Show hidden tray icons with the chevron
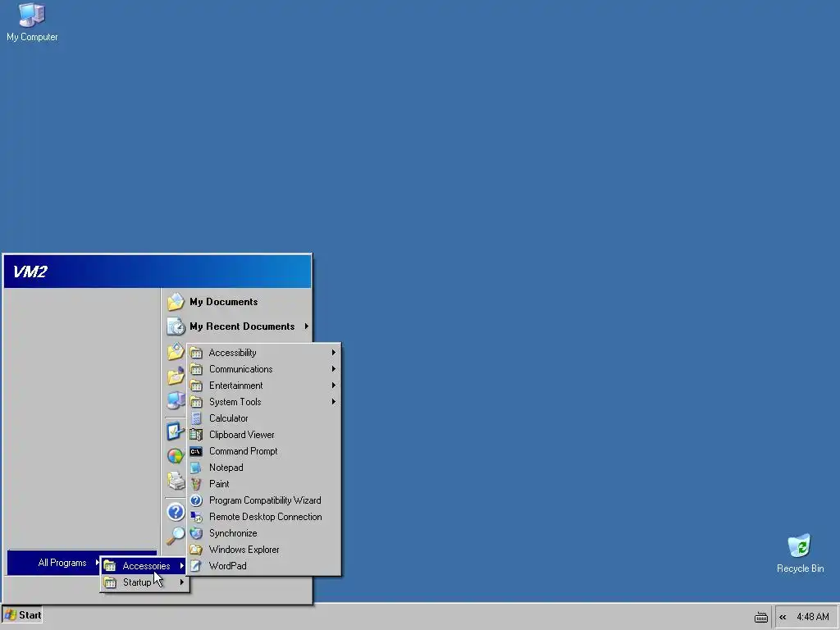Viewport: 840px width, 630px height. coord(783,617)
